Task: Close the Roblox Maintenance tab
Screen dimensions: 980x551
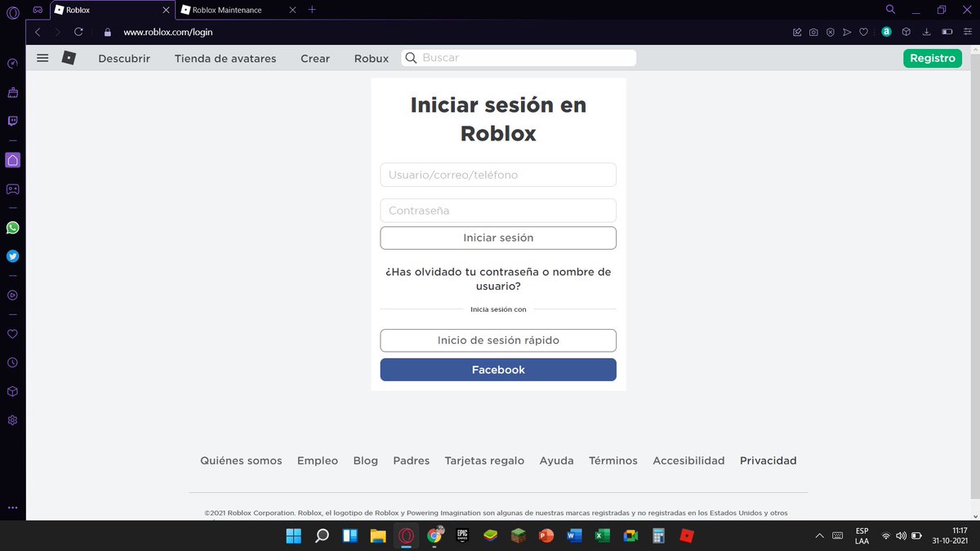Action: [x=292, y=10]
